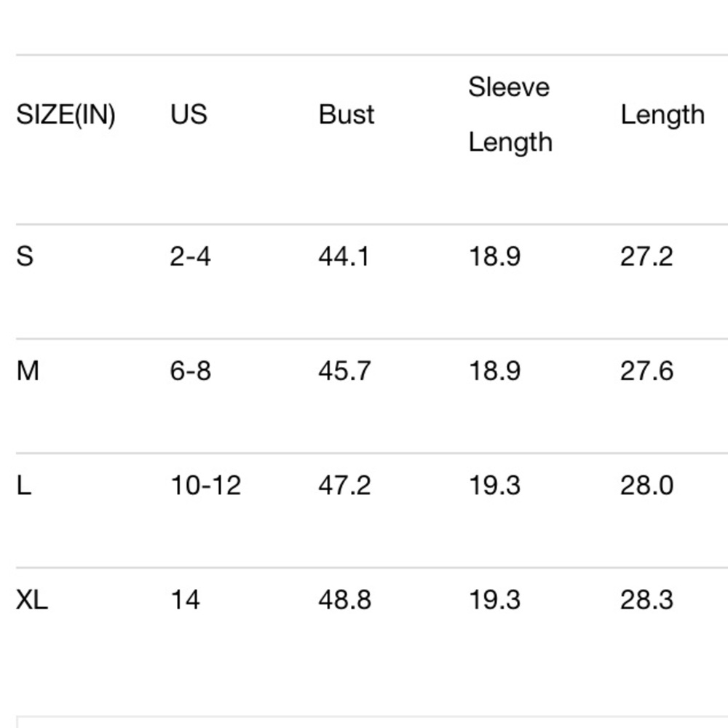The image size is (728, 728).
Task: Select the S size row label
Action: 25,257
